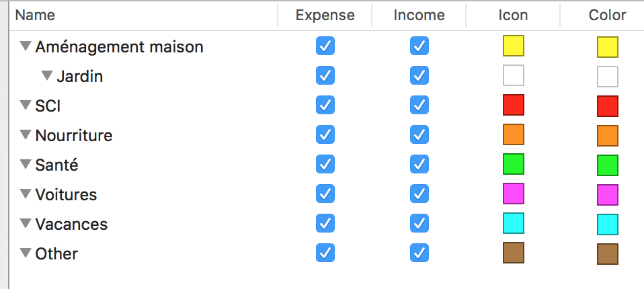The width and height of the screenshot is (644, 289).
Task: Open the orange Color swatch for Nourriture
Action: (x=608, y=136)
